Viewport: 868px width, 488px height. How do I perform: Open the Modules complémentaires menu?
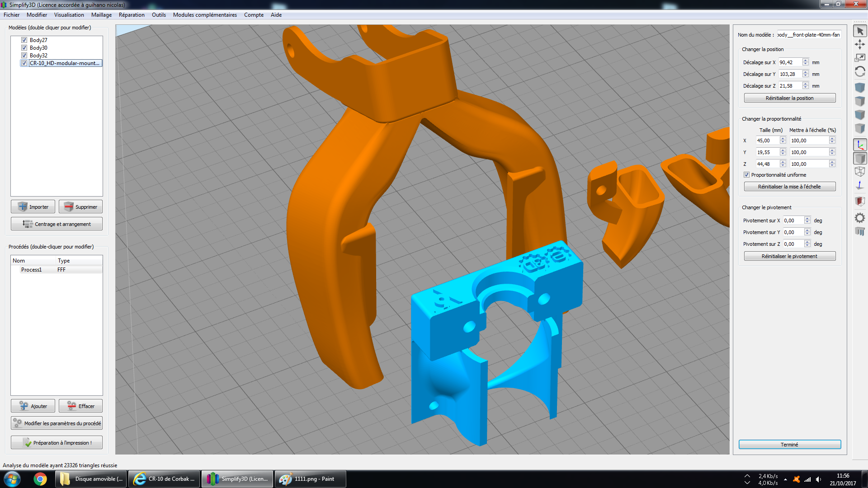pos(205,15)
